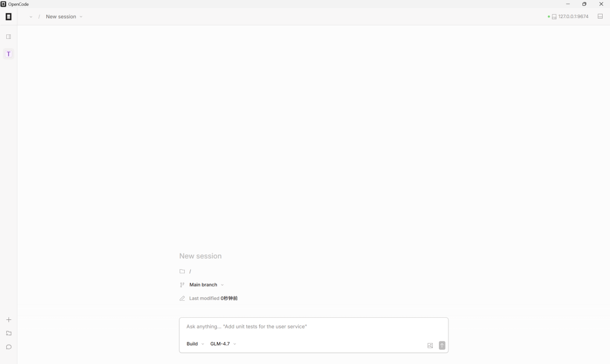Click the send arrow button

[442, 345]
